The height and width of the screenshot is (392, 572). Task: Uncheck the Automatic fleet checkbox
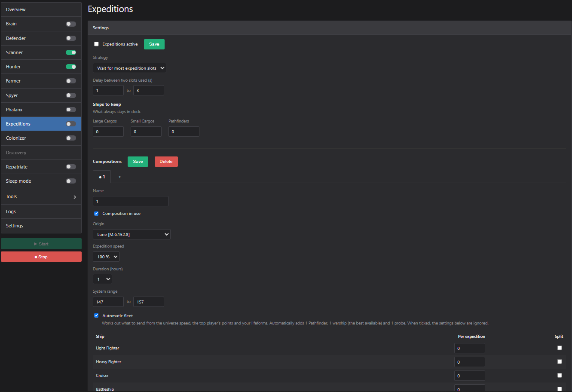pos(96,315)
